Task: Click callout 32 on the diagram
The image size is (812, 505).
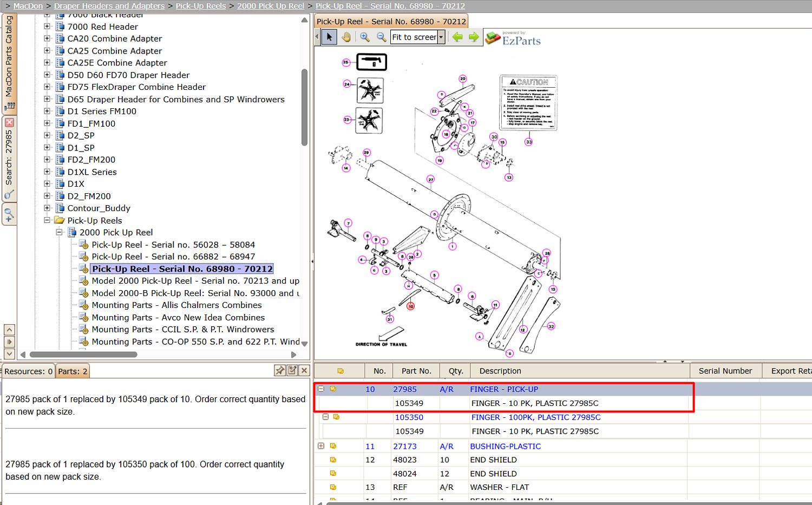Action: 551,326
